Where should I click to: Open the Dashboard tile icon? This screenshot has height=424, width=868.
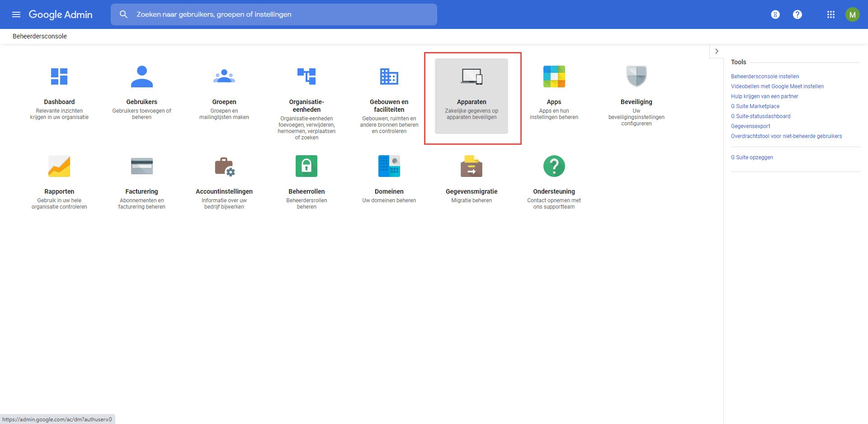pyautogui.click(x=59, y=76)
